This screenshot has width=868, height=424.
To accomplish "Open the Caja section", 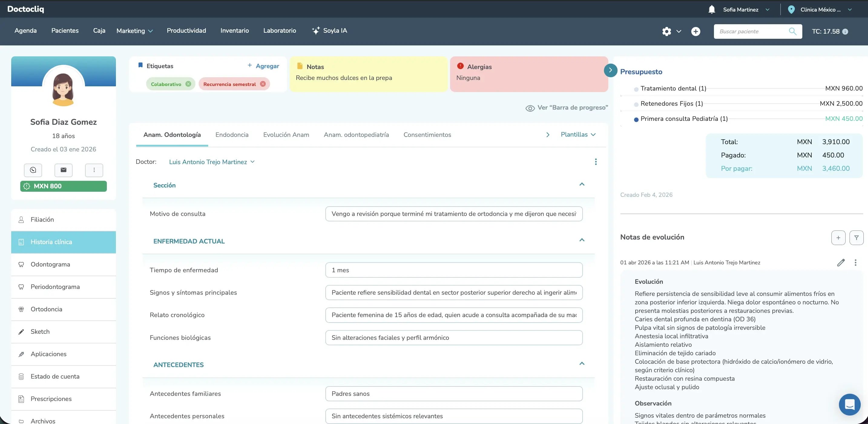I will click(99, 31).
